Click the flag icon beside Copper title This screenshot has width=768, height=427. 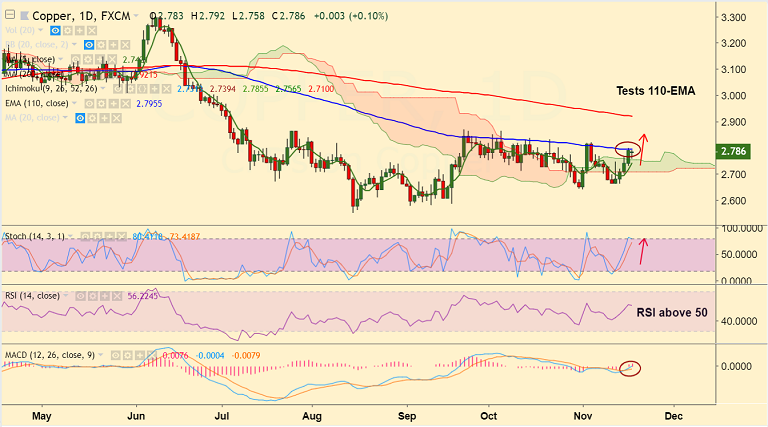point(24,16)
